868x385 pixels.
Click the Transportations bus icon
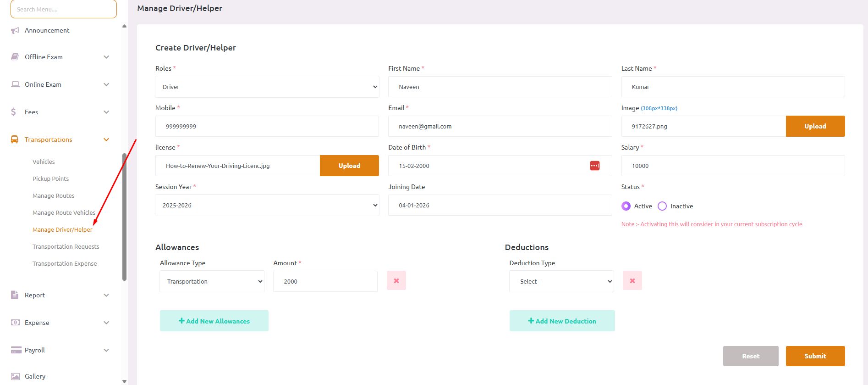(x=15, y=139)
